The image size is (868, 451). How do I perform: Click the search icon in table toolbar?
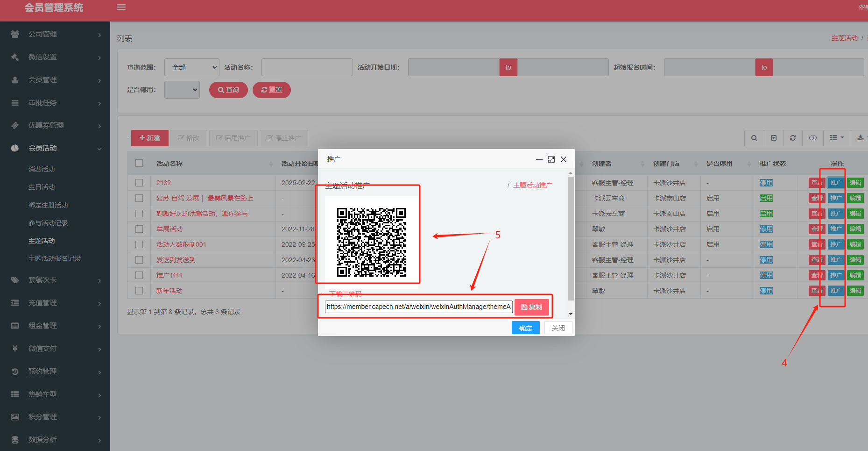(x=754, y=138)
